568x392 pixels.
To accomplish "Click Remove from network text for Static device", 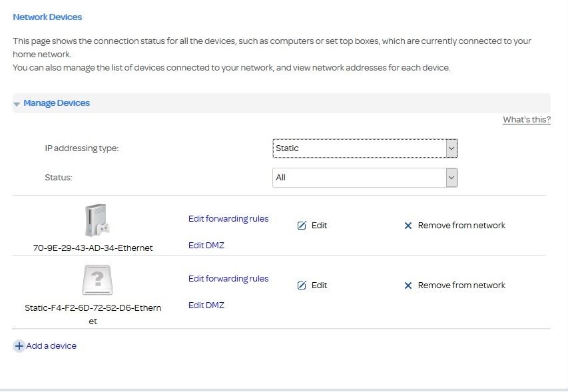I will (461, 286).
